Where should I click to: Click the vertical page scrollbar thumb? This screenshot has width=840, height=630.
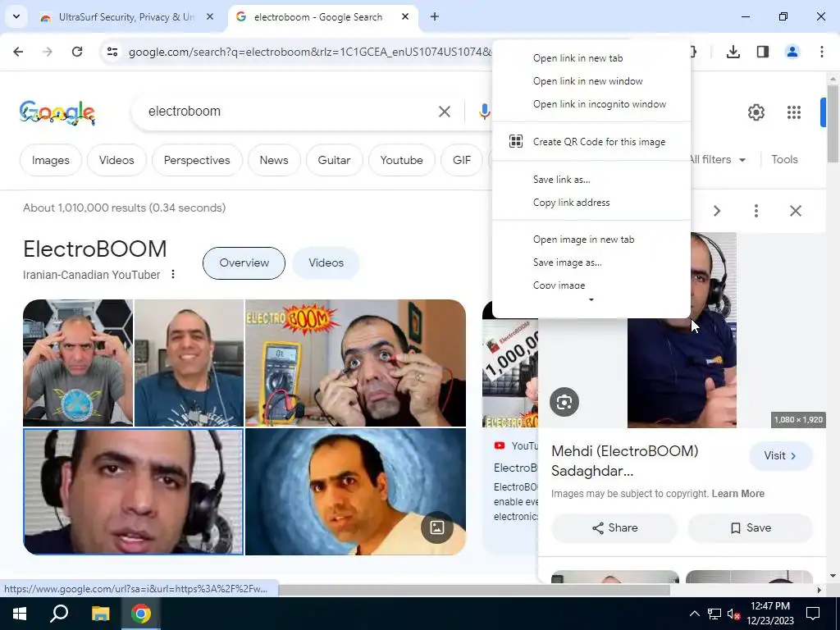pos(832,123)
